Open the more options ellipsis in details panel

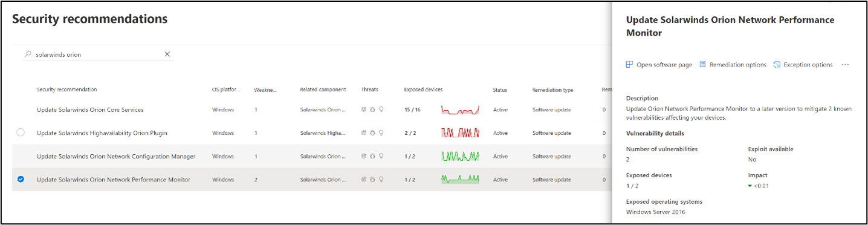pos(845,65)
